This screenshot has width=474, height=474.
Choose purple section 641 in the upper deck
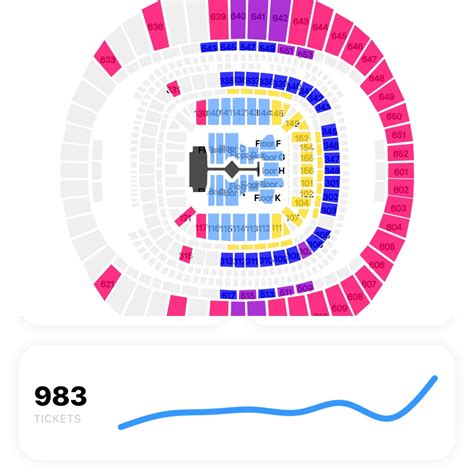tap(258, 19)
